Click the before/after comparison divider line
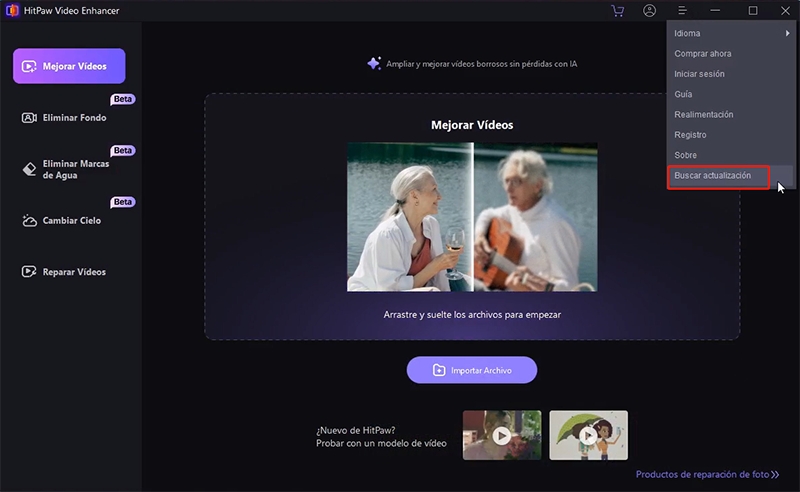Image resolution: width=800 pixels, height=492 pixels. (473, 217)
